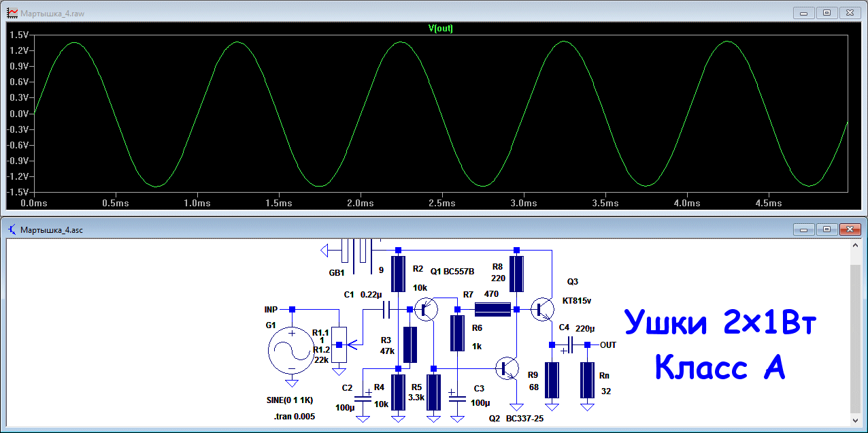Minimize the Мартышка_4.asc schematic window
Image resolution: width=868 pixels, height=433 pixels.
point(805,229)
